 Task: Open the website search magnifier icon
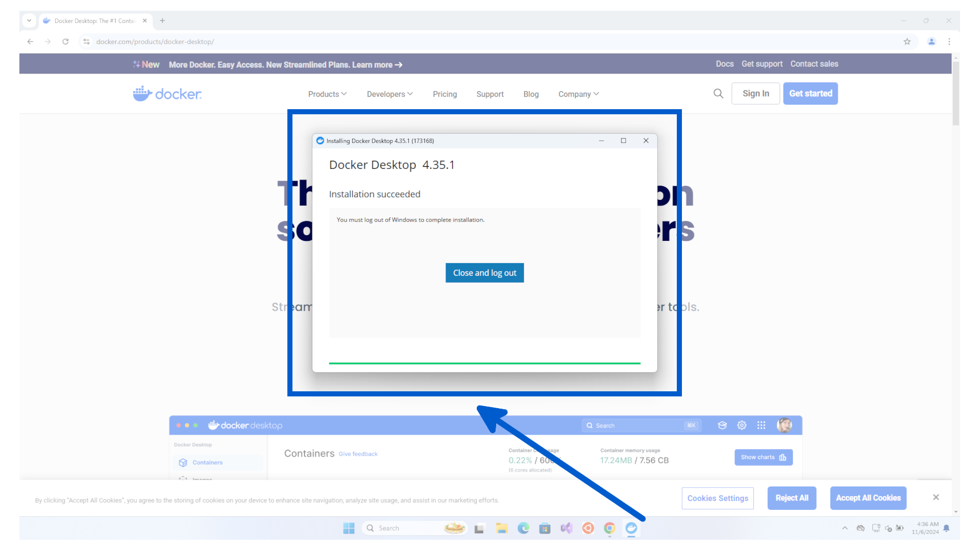[x=718, y=93]
